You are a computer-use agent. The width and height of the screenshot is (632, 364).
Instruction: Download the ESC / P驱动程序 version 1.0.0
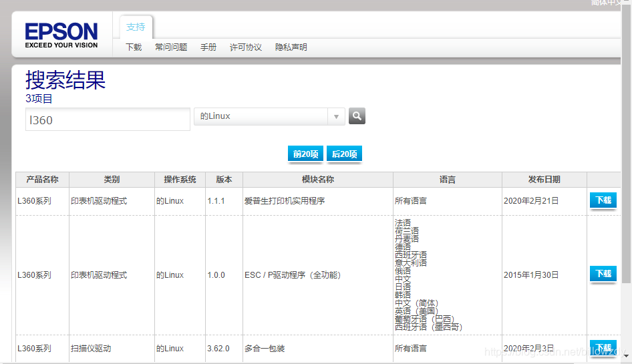(x=603, y=274)
